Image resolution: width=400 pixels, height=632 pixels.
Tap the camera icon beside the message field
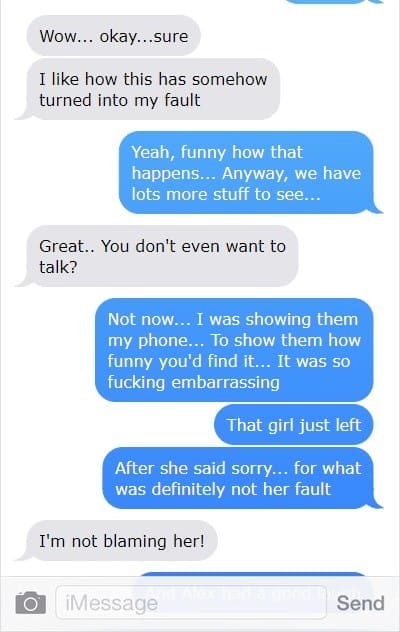click(31, 603)
